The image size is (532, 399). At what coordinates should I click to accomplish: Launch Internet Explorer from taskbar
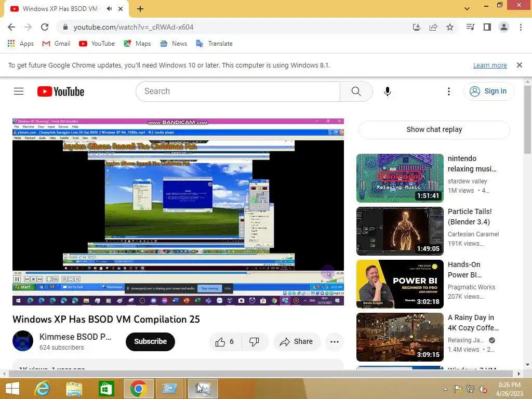[x=43, y=389]
